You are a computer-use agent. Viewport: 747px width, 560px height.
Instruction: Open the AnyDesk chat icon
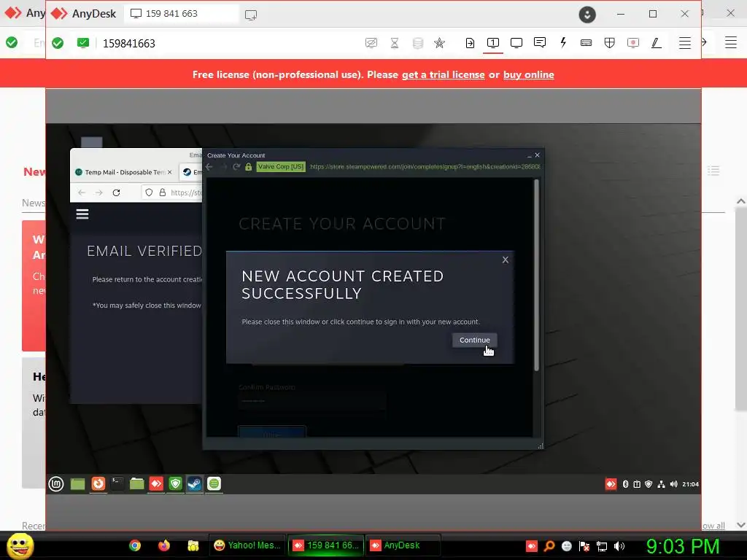coord(540,43)
